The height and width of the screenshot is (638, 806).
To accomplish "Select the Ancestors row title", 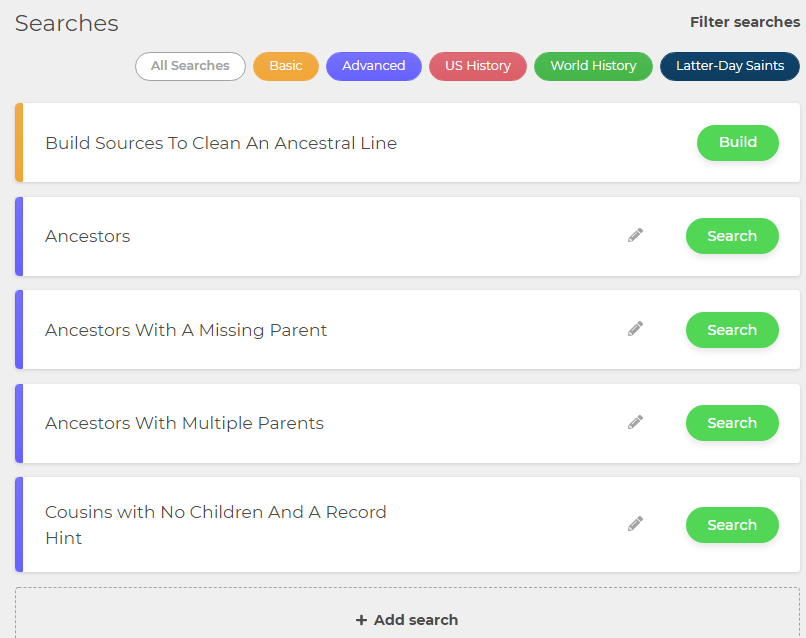I will tap(88, 236).
